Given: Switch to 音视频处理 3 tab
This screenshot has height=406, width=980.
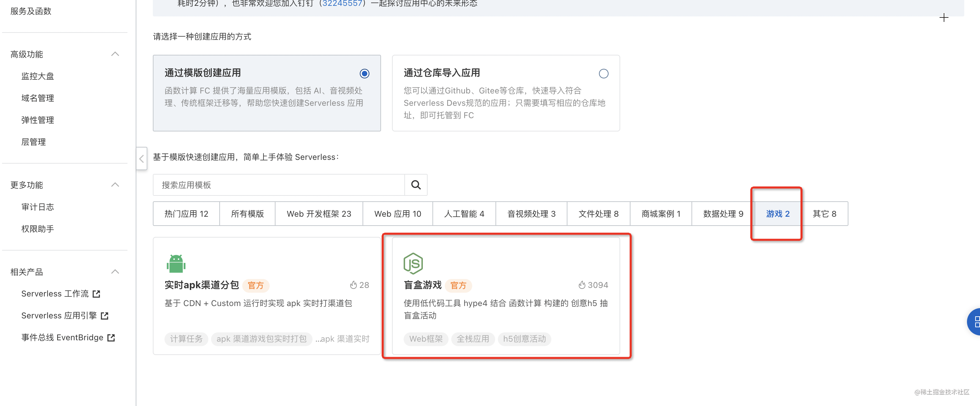Looking at the screenshot, I should (x=531, y=214).
